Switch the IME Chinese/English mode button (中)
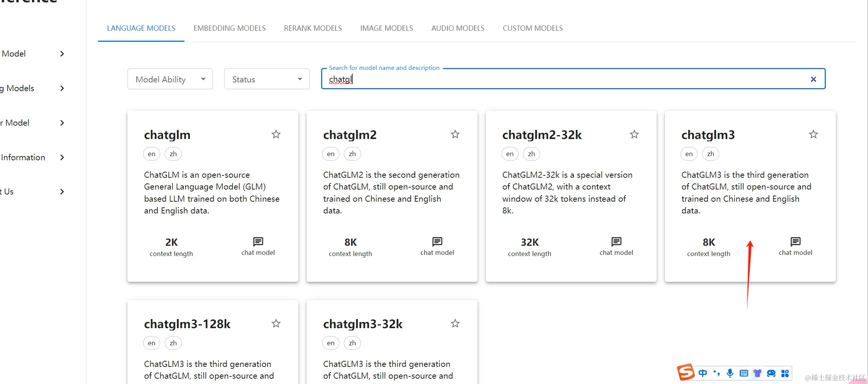This screenshot has height=384, width=868. pos(703,373)
